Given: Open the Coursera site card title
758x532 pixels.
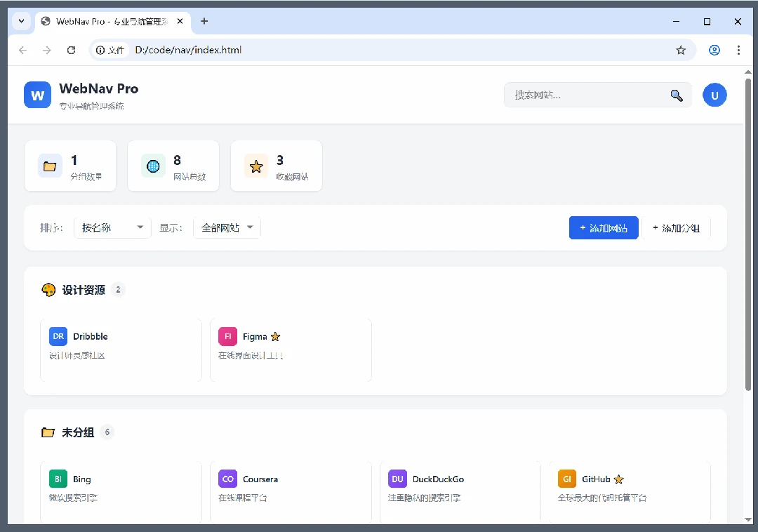Looking at the screenshot, I should (x=260, y=479).
